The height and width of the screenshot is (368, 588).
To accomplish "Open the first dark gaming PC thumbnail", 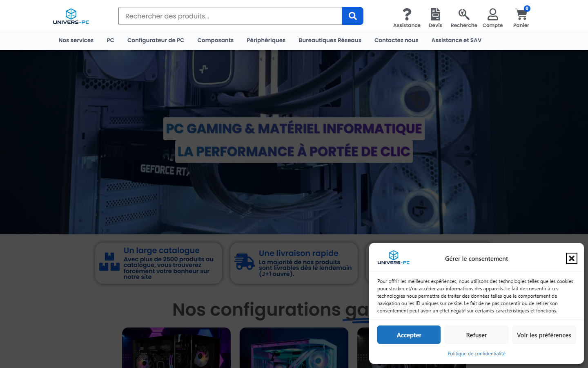I will [176, 348].
